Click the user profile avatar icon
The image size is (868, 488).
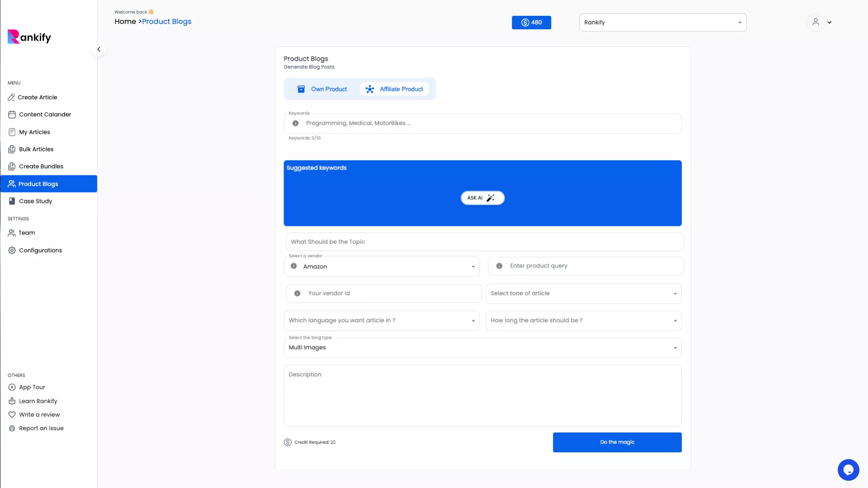[x=815, y=22]
